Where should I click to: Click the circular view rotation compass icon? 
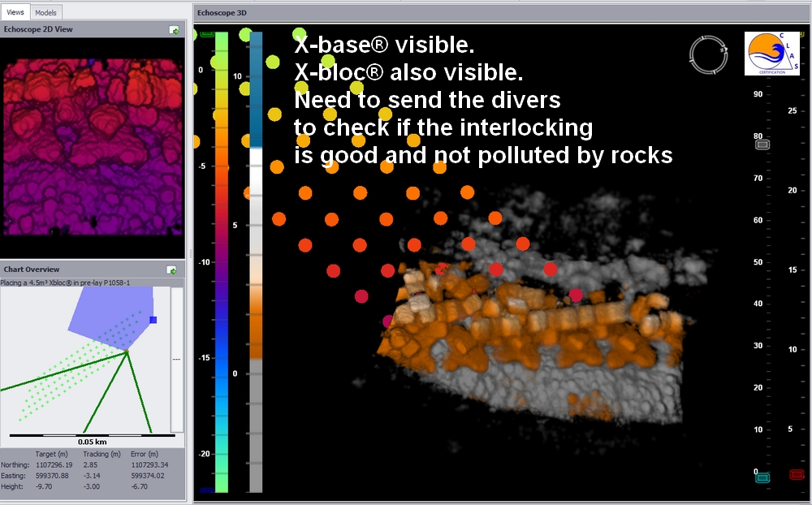(703, 54)
